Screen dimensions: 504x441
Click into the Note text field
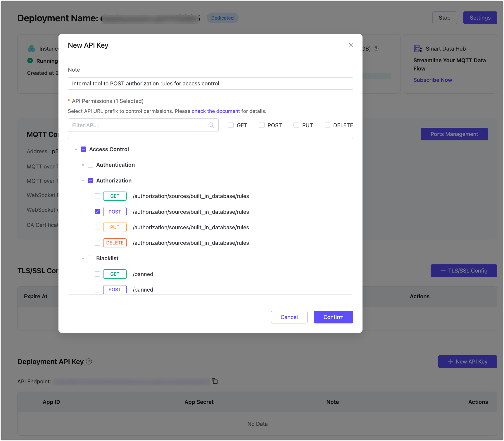tap(210, 84)
